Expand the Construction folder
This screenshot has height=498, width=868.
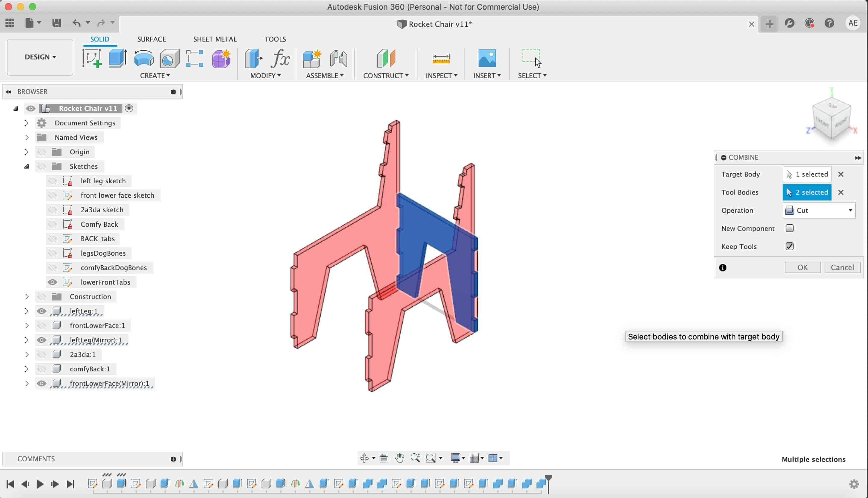[x=26, y=297]
